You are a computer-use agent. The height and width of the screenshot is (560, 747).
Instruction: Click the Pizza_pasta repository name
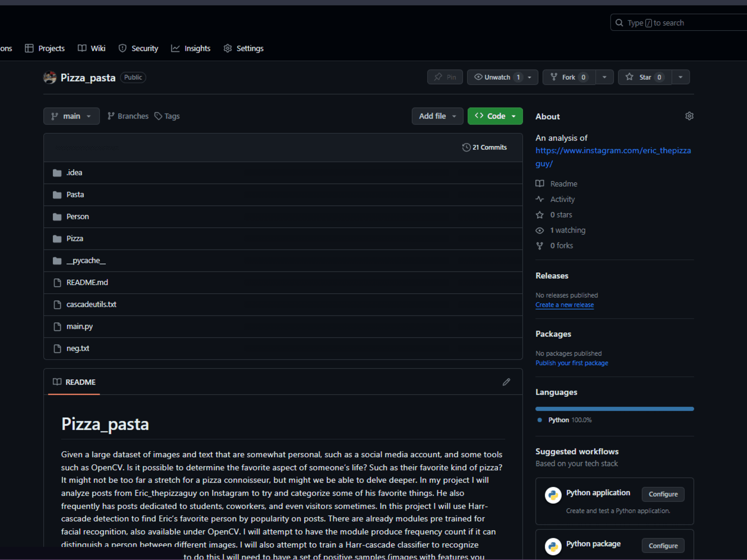click(x=88, y=78)
